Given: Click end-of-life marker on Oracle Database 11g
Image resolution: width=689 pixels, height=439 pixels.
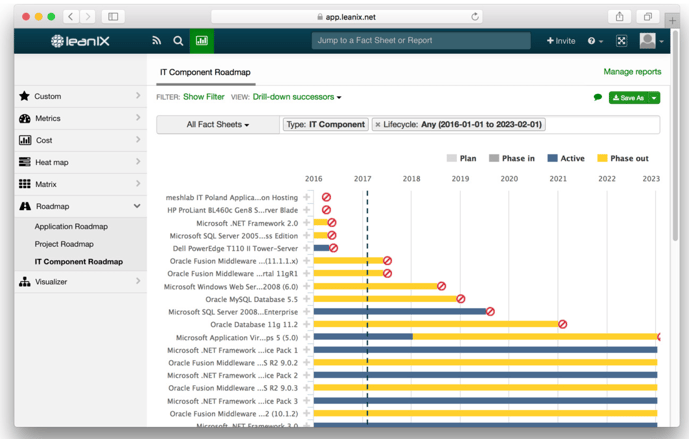Looking at the screenshot, I should click(x=562, y=324).
